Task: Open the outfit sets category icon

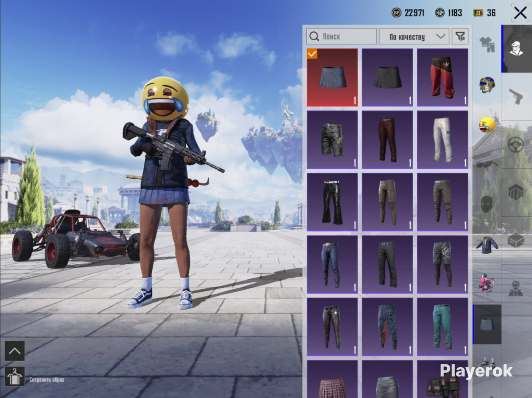Action: pos(487,44)
